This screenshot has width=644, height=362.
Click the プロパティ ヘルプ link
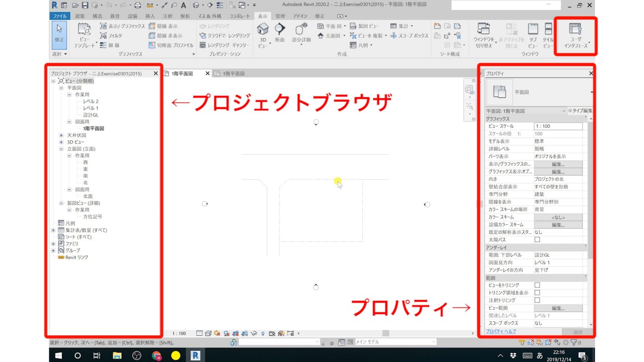pos(501,331)
